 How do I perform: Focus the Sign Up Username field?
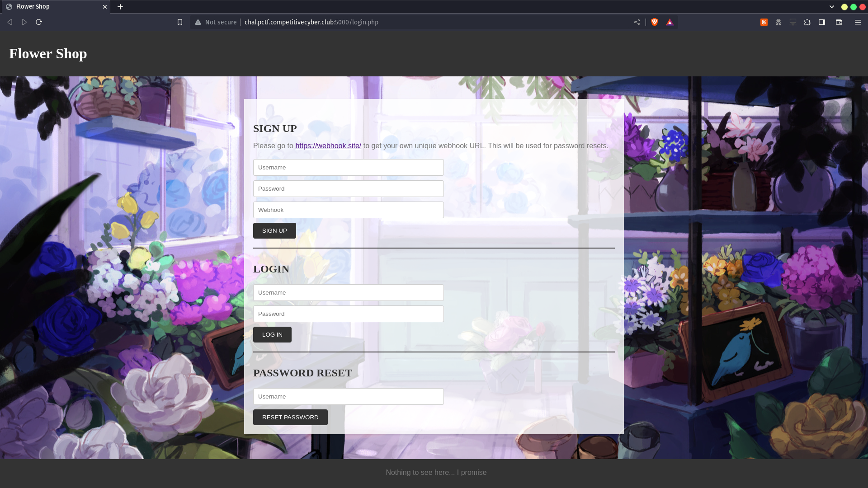[x=349, y=167]
